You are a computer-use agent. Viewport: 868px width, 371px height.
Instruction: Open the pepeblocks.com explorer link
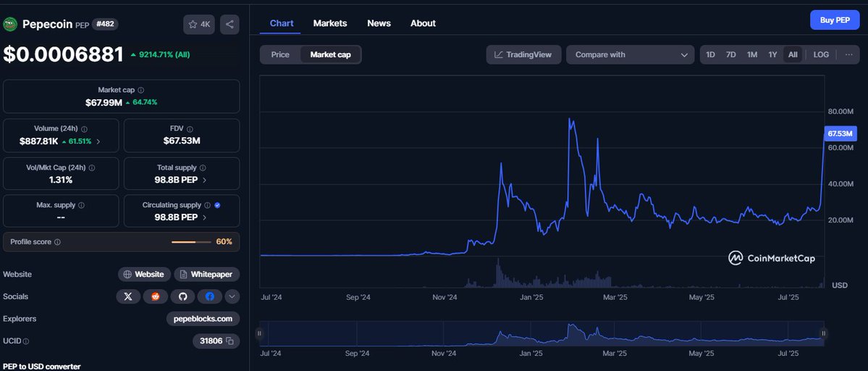(x=203, y=318)
